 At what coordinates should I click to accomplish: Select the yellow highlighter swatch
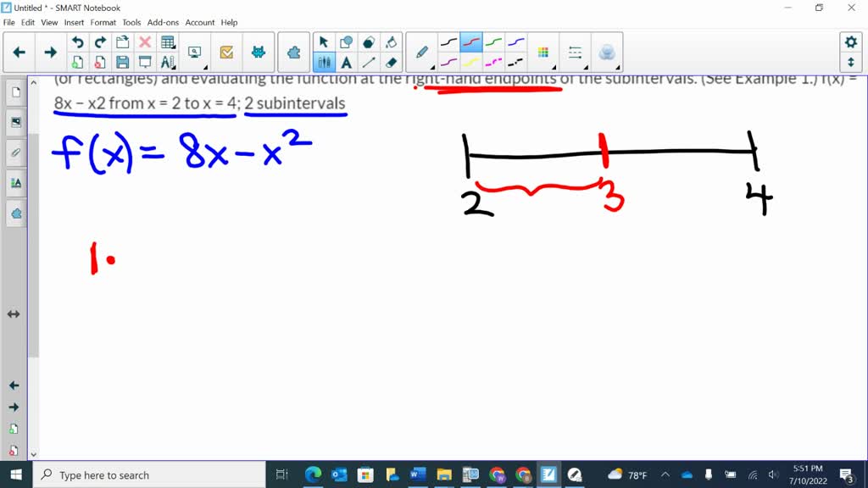(x=472, y=63)
